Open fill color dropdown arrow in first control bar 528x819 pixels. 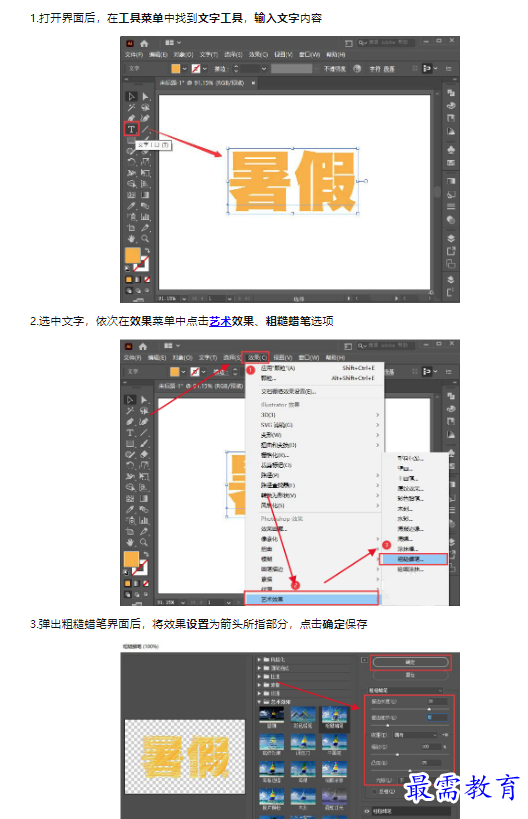click(184, 68)
